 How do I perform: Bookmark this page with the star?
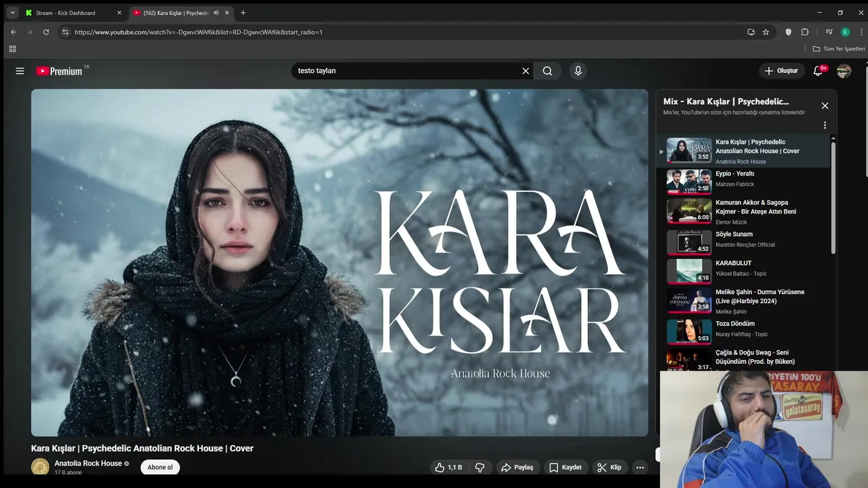click(x=766, y=32)
